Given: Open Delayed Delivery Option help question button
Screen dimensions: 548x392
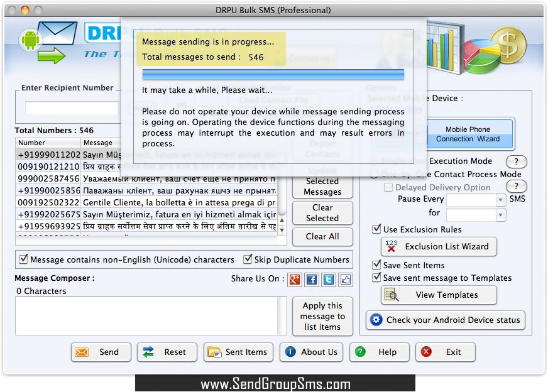Looking at the screenshot, I should pyautogui.click(x=516, y=186).
